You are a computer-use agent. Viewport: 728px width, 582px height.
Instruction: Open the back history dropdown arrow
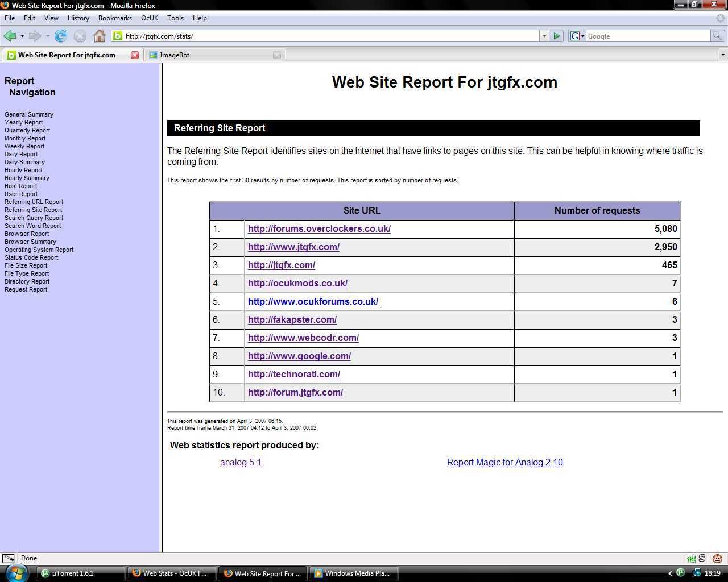[x=22, y=36]
